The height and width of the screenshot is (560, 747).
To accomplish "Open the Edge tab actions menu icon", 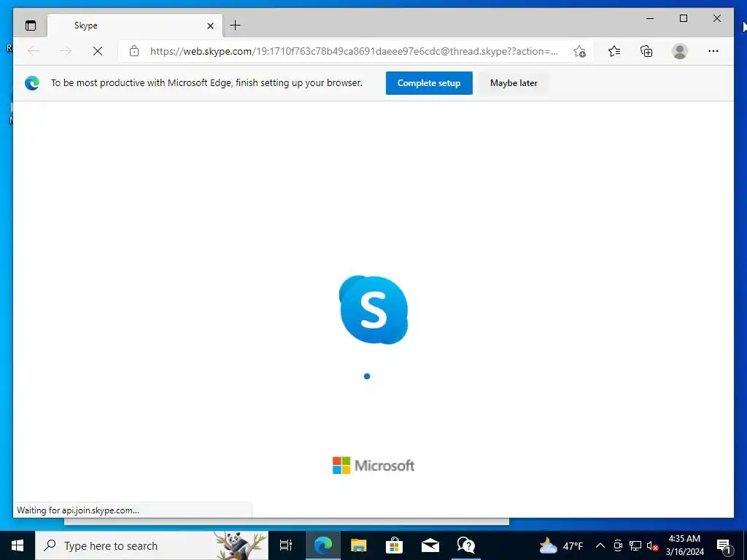I will pos(31,26).
